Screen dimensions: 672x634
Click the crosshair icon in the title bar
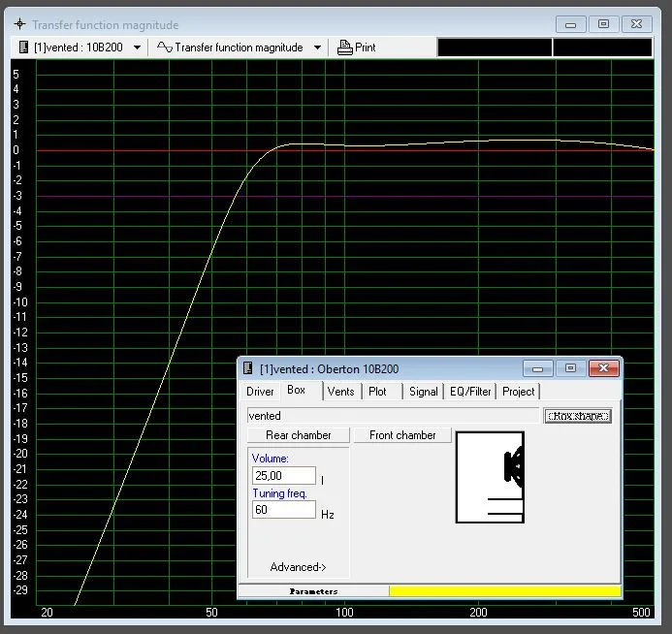point(18,24)
